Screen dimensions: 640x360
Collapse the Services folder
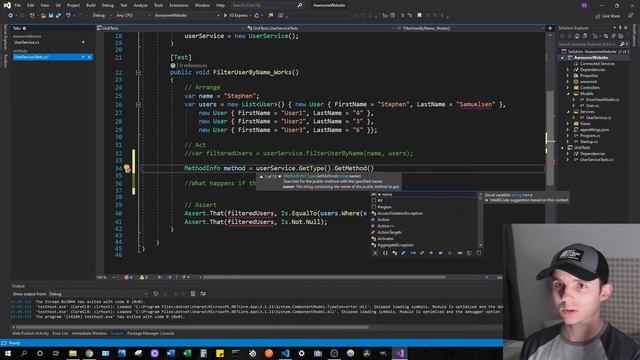[x=568, y=112]
